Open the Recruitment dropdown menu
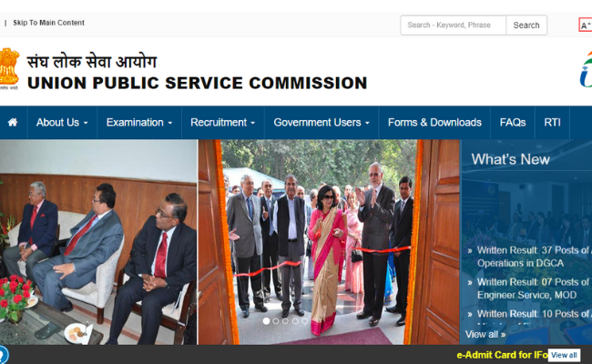This screenshot has width=592, height=364. pyautogui.click(x=223, y=123)
